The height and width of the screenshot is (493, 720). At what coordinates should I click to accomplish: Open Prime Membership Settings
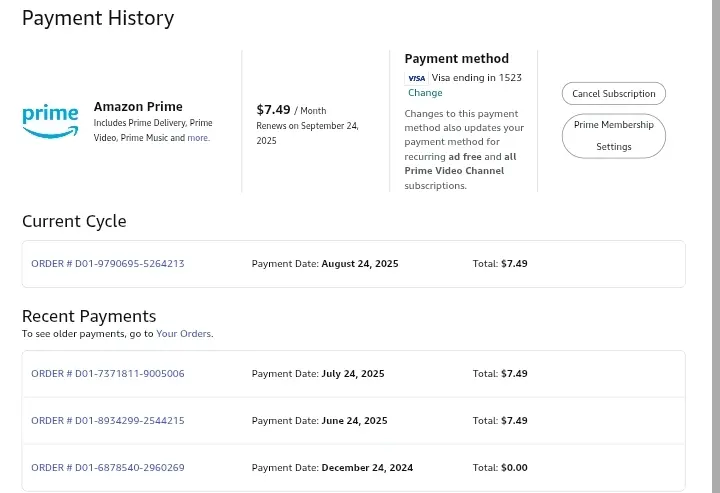(x=613, y=136)
